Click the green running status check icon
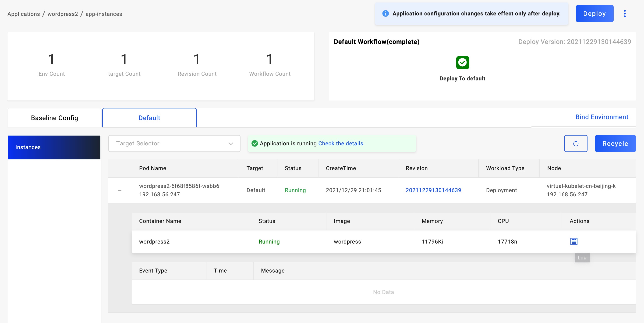Viewport: 644px width, 323px height. point(255,143)
